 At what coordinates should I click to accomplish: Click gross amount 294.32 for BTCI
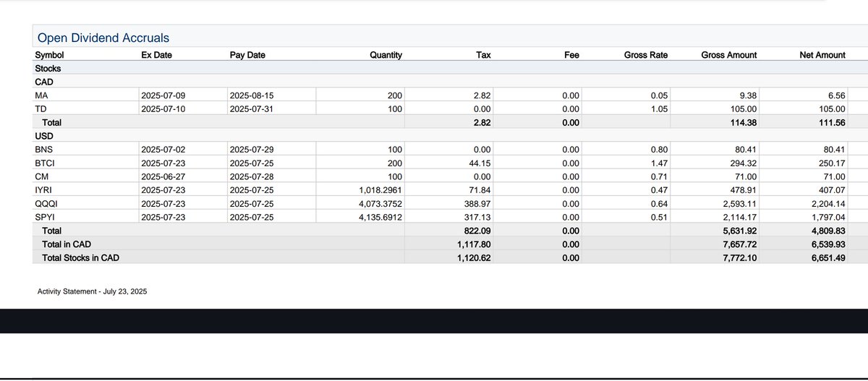point(744,163)
